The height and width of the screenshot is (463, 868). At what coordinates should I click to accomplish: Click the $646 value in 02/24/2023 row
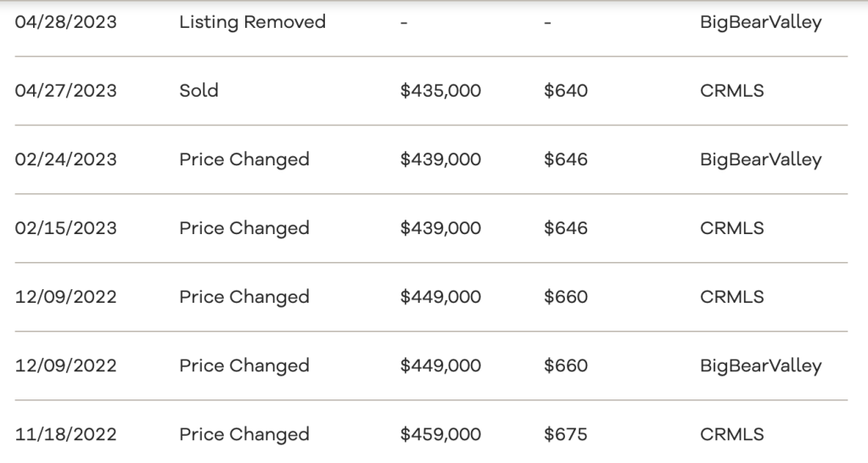[565, 159]
